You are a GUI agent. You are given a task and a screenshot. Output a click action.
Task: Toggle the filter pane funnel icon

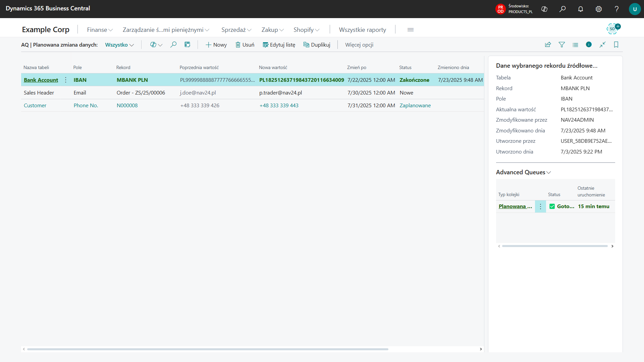click(x=562, y=45)
